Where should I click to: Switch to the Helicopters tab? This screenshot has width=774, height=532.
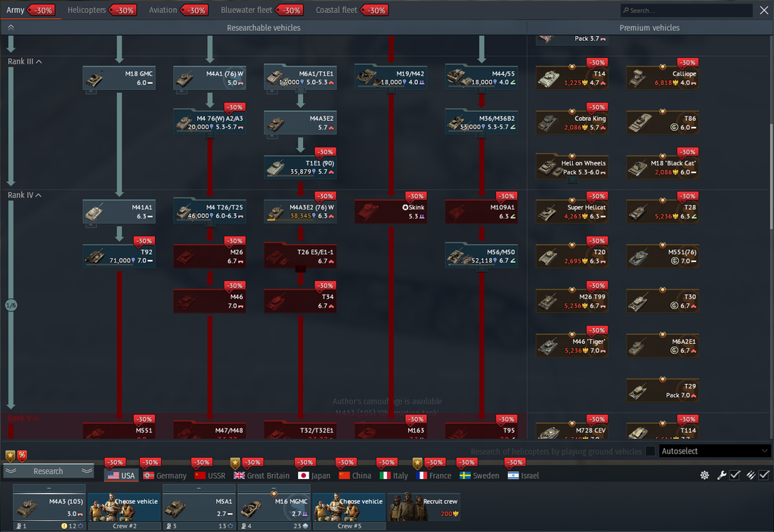tap(101, 10)
